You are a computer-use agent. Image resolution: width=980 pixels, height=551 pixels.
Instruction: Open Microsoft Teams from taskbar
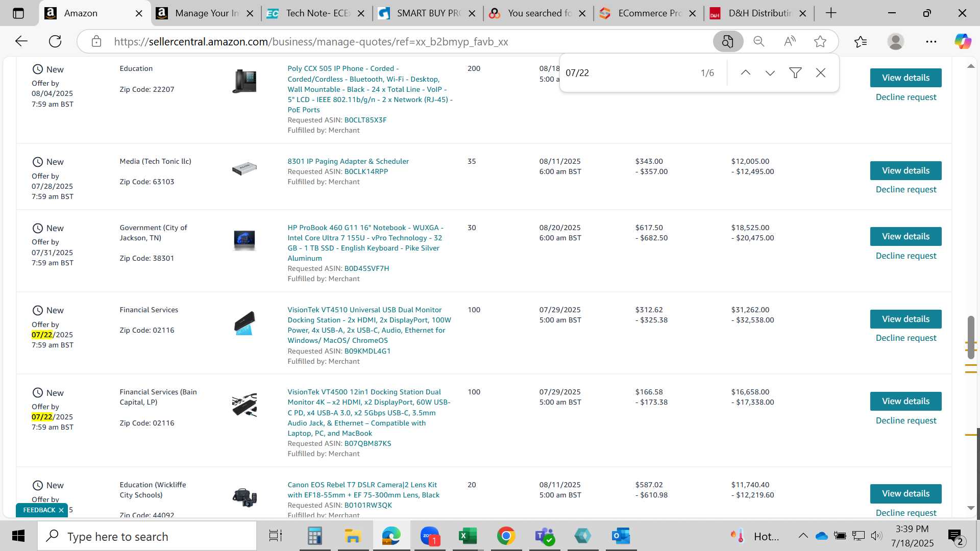545,536
